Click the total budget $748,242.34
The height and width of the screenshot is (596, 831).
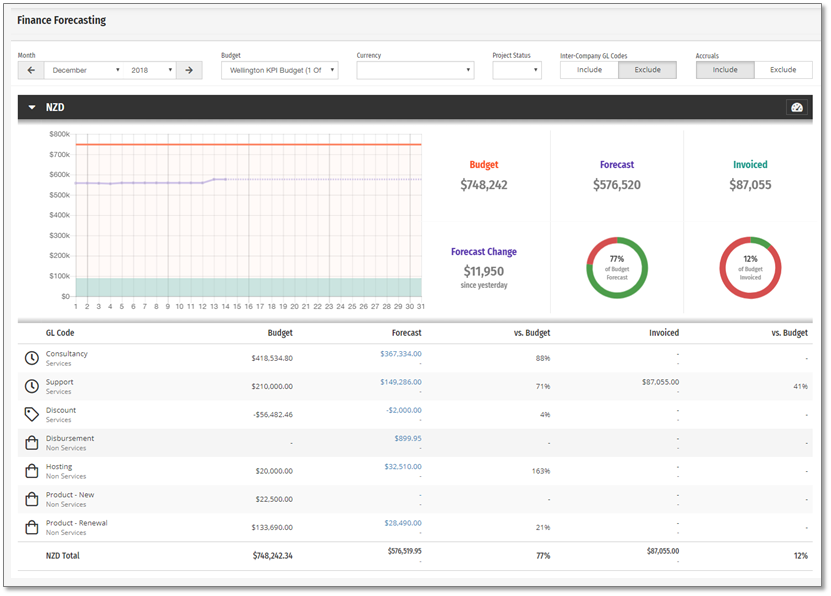coord(272,556)
